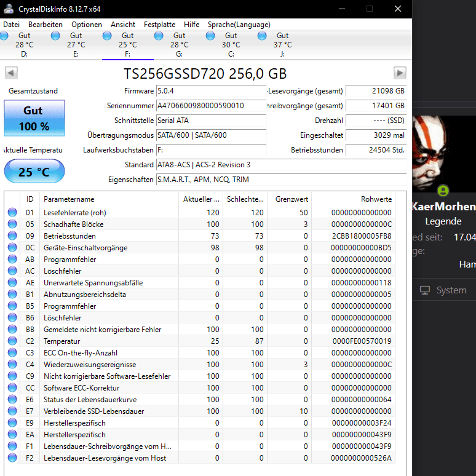Open the Festplatte menu
This screenshot has height=476, width=476.
(x=159, y=25)
